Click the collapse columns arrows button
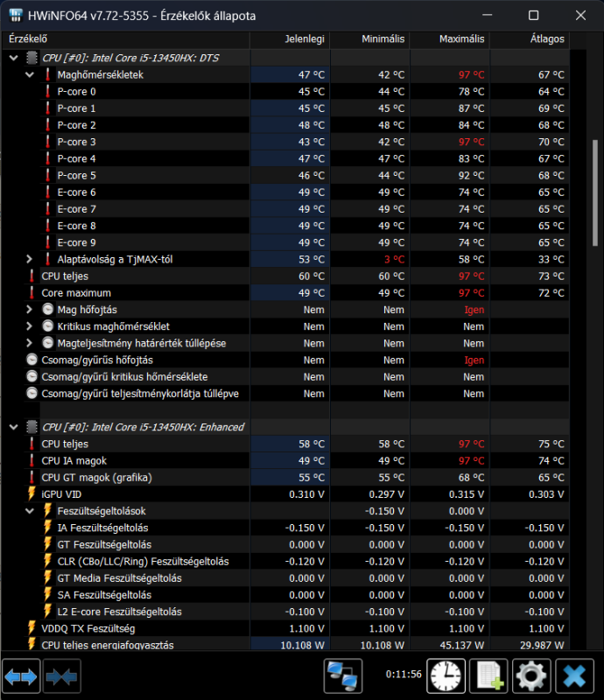 61,676
